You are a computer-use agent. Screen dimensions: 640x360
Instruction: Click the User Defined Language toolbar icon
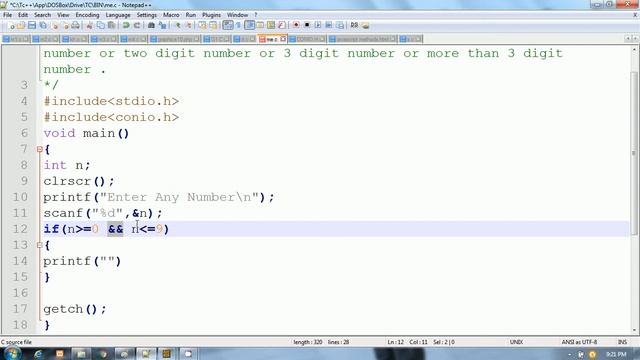[260, 25]
